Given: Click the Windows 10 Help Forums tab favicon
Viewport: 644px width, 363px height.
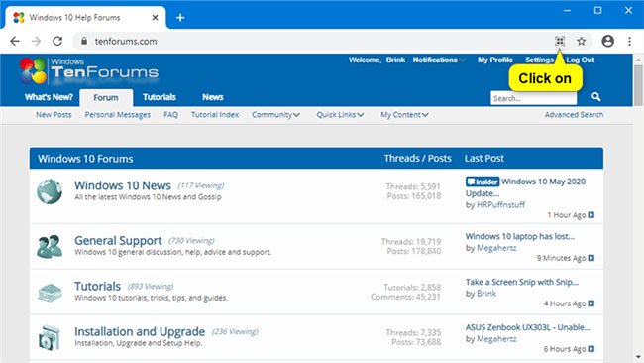Looking at the screenshot, I should point(19,17).
